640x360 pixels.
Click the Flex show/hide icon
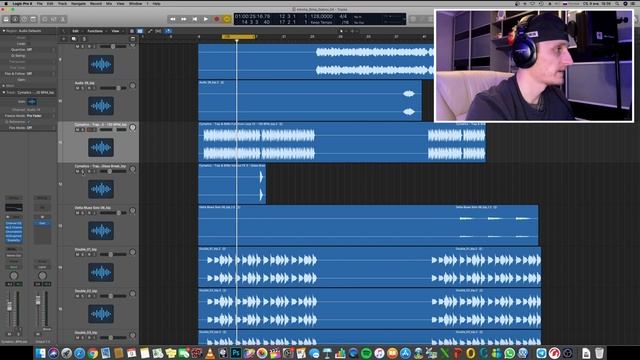[x=158, y=31]
